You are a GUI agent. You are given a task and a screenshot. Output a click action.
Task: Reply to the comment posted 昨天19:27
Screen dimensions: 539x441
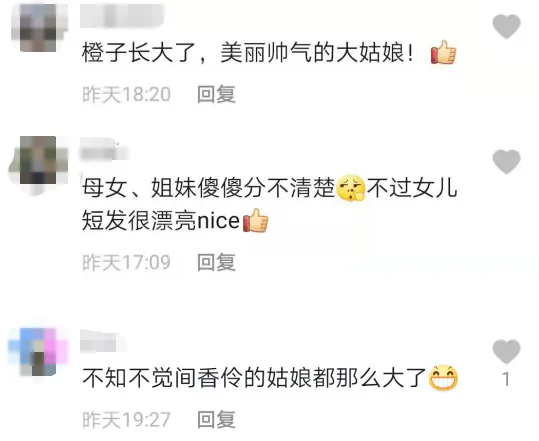[216, 420]
